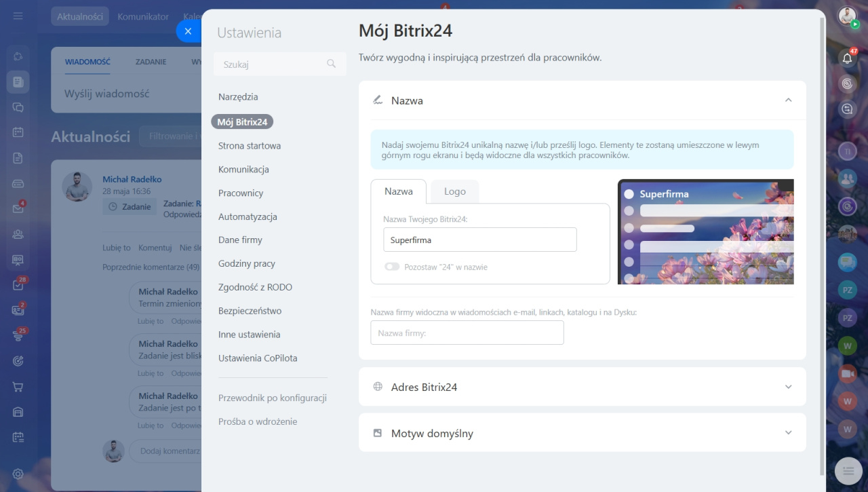868x492 pixels.
Task: Open Aktualności tab in background window
Action: pyautogui.click(x=80, y=17)
